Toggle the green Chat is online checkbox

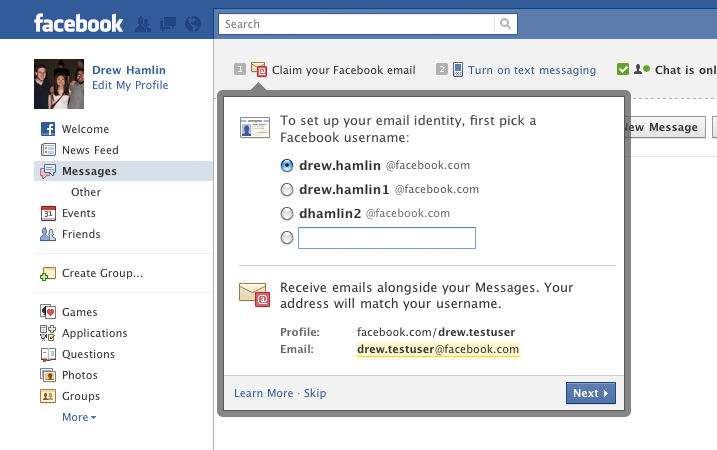[x=623, y=69]
